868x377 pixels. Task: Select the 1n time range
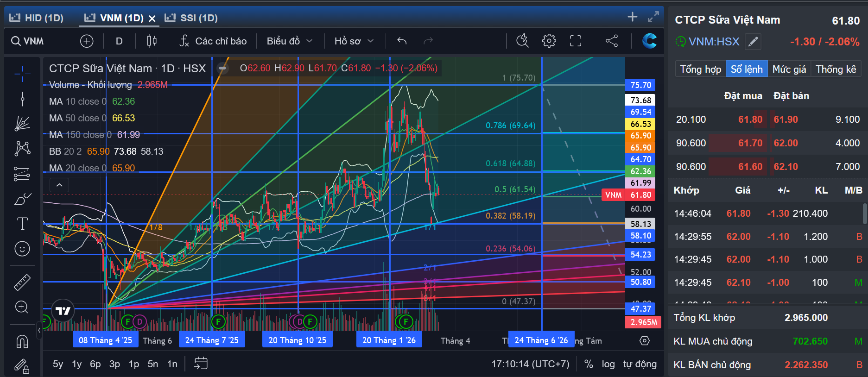click(172, 364)
